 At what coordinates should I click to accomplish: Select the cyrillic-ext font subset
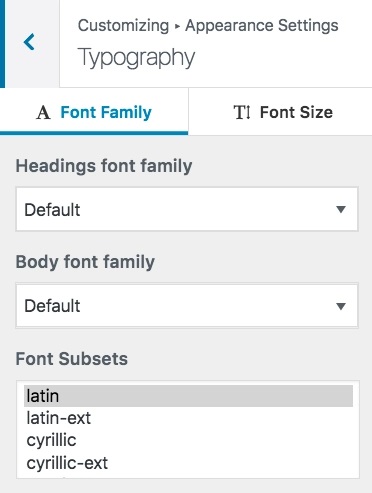click(x=188, y=463)
